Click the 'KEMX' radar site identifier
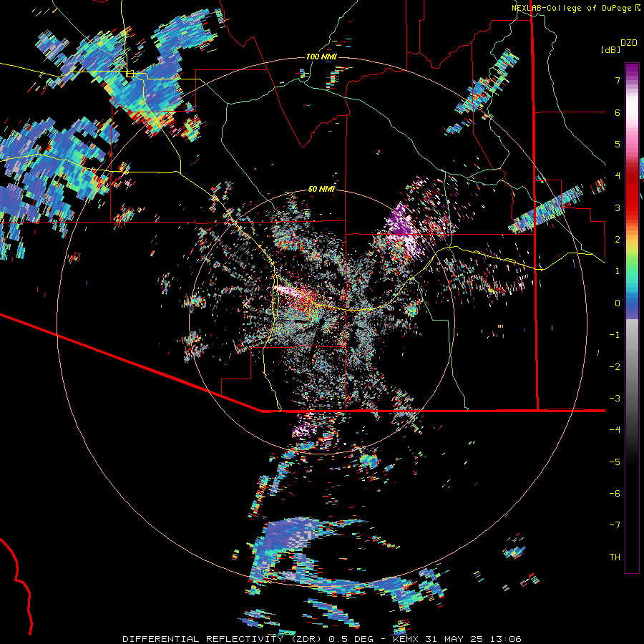The height and width of the screenshot is (644, 644). [406, 639]
